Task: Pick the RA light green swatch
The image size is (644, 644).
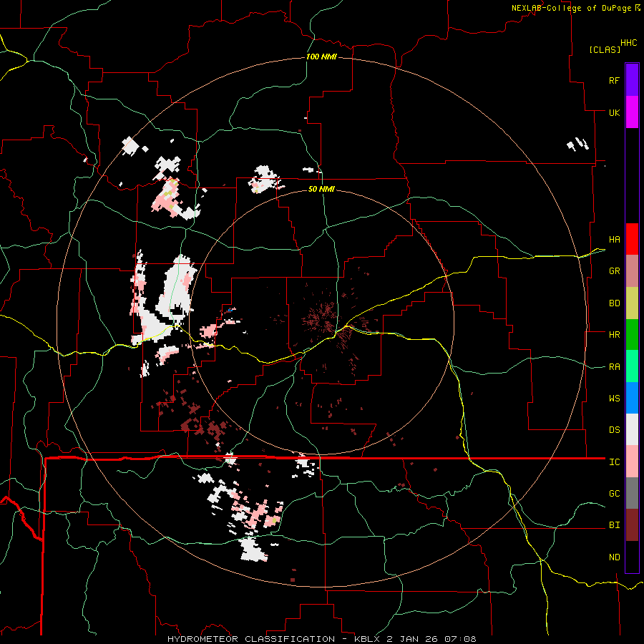Action: pyautogui.click(x=632, y=366)
